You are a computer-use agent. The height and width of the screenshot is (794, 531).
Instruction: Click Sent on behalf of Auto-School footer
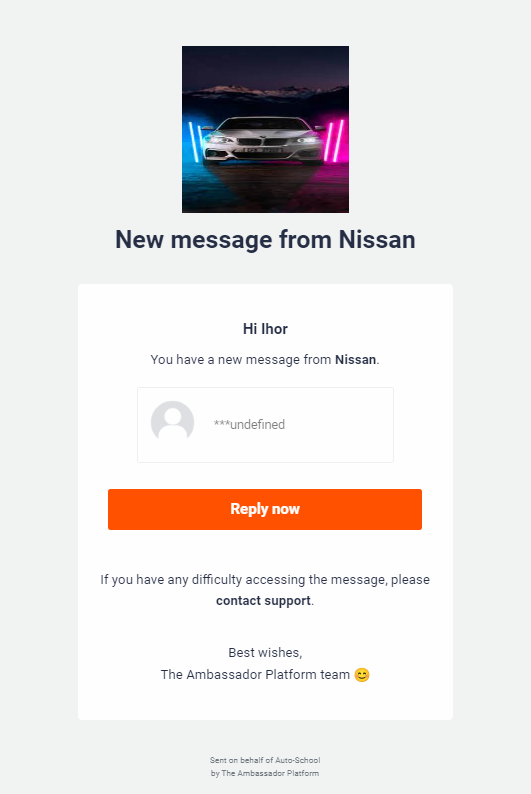point(265,760)
